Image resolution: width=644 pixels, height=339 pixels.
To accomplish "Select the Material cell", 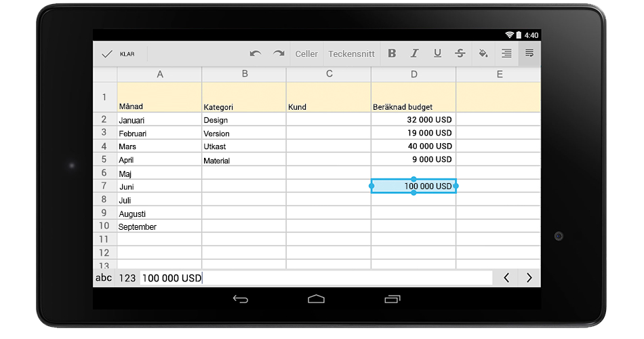I will 244,159.
